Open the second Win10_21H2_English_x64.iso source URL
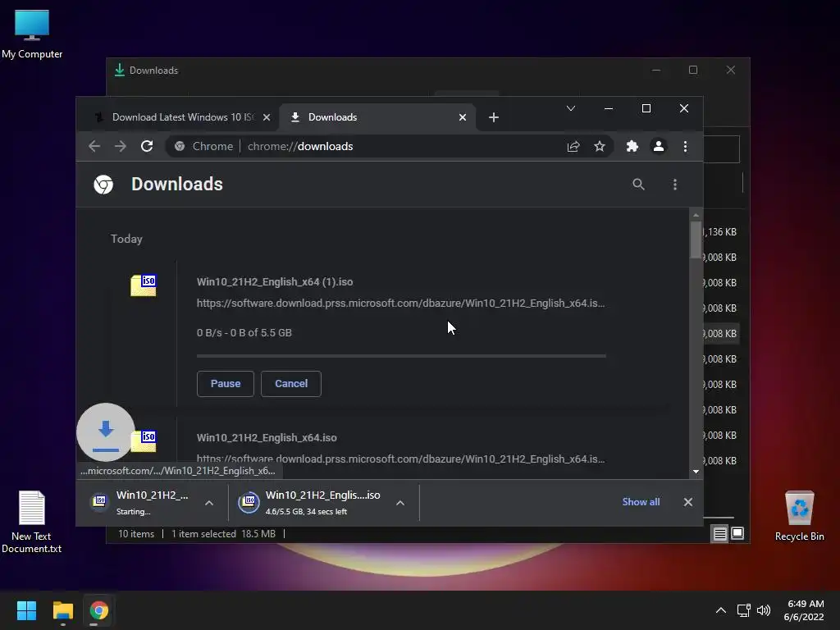Image resolution: width=840 pixels, height=630 pixels. tap(400, 459)
